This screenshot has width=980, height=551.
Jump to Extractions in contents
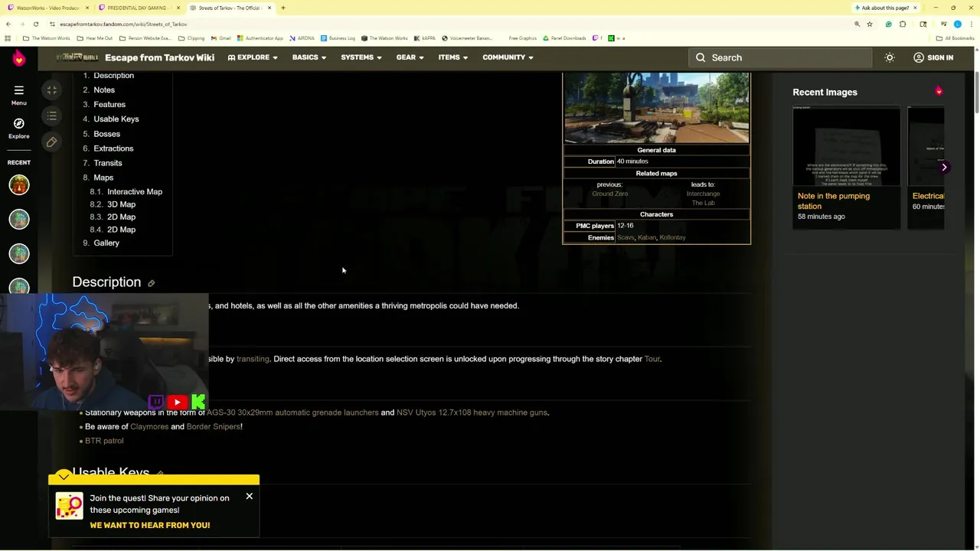(113, 148)
